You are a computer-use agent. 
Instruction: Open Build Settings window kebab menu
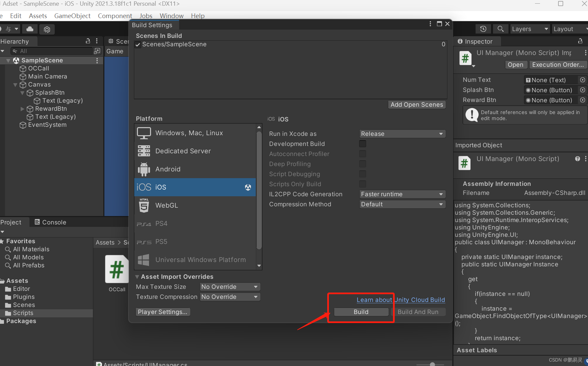pos(430,24)
